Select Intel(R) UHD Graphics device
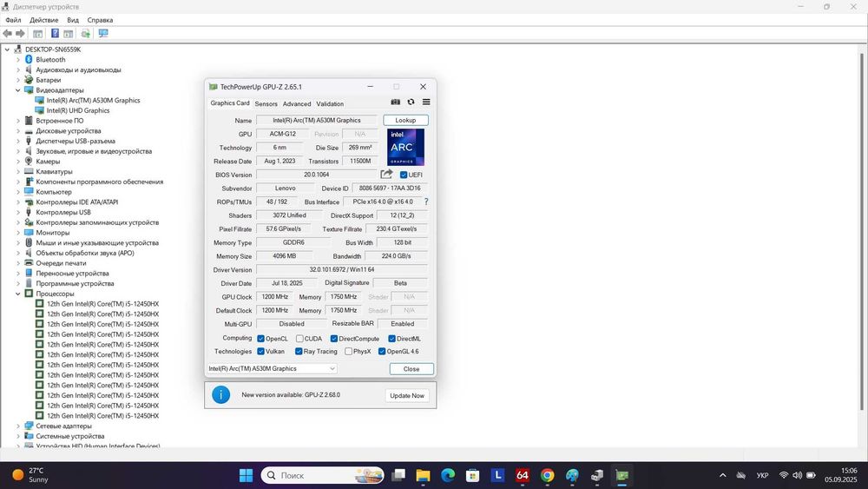 [x=78, y=110]
